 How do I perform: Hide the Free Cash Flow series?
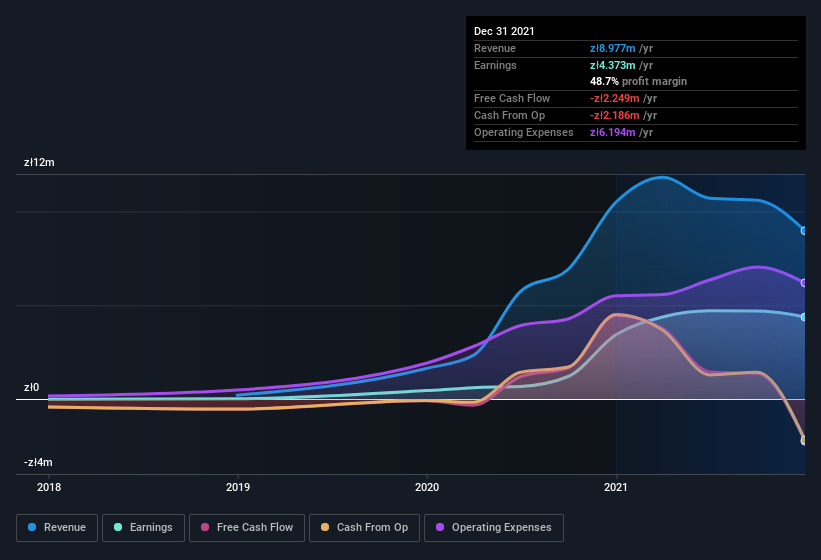[x=247, y=528]
